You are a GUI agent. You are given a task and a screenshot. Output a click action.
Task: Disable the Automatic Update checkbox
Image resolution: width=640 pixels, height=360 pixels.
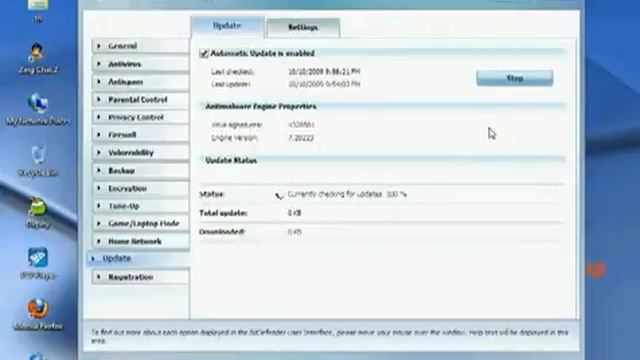click(204, 53)
